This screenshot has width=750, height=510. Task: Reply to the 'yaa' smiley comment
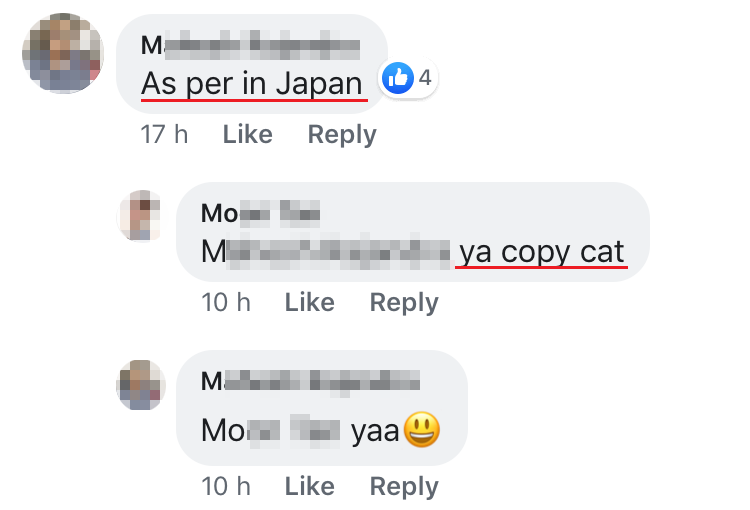pyautogui.click(x=404, y=487)
